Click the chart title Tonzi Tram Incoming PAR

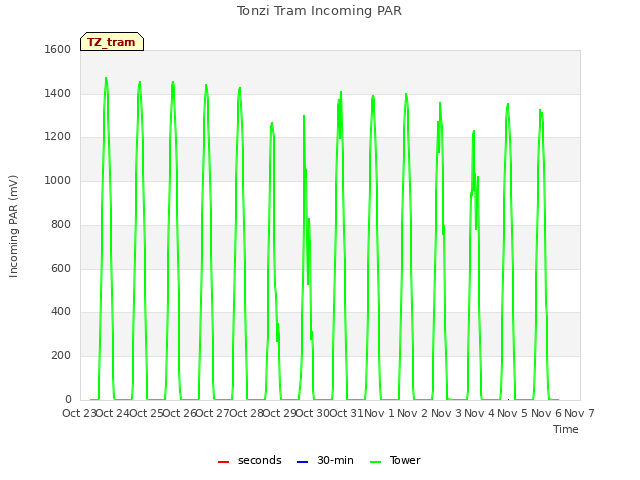point(319,11)
